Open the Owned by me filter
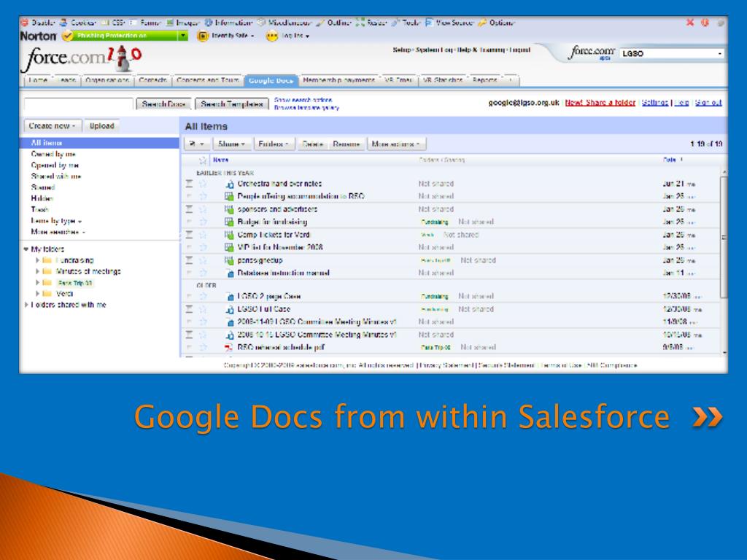This screenshot has width=747, height=560. coord(53,155)
